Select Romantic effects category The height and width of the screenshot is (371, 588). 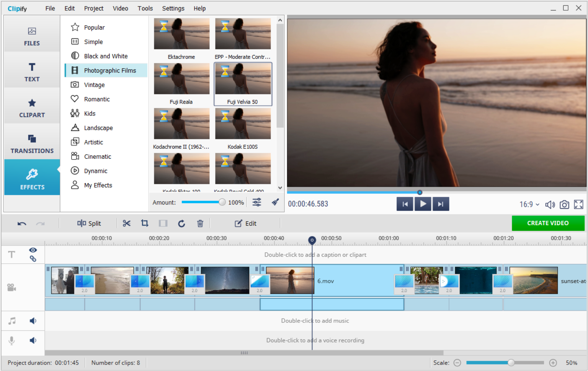[106, 99]
